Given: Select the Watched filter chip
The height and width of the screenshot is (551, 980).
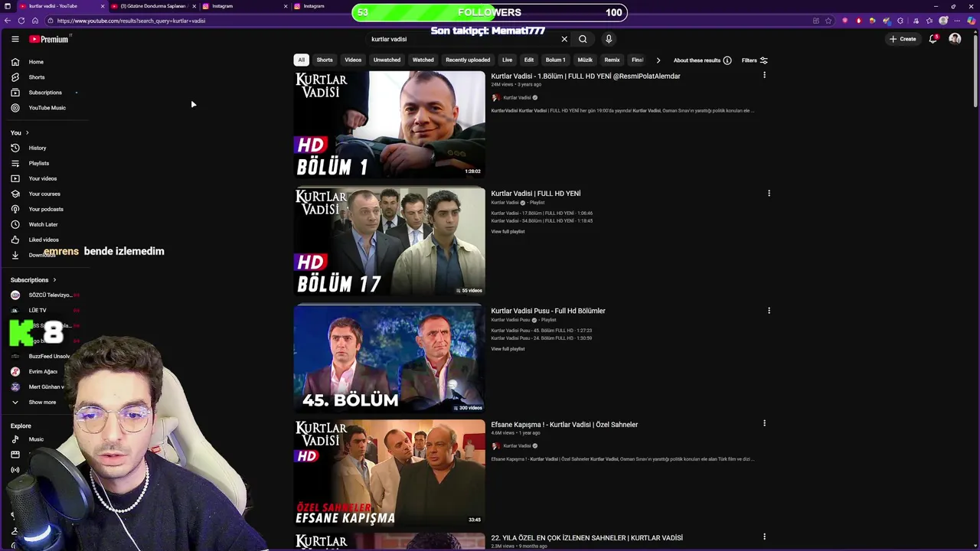Looking at the screenshot, I should tap(423, 60).
